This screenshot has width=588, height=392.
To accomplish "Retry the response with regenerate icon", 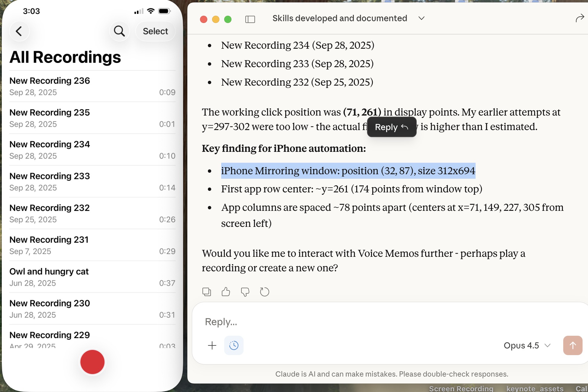I will 264,292.
